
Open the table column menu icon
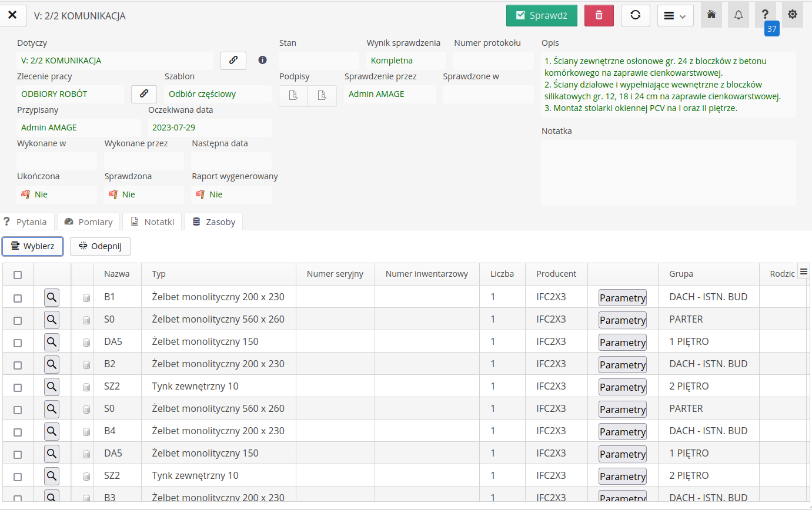coord(803,271)
